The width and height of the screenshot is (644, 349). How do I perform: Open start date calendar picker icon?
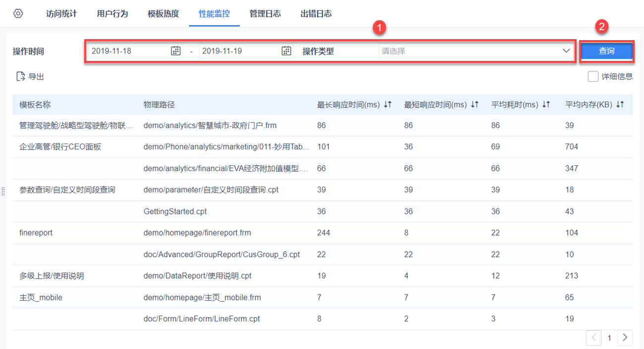(176, 50)
